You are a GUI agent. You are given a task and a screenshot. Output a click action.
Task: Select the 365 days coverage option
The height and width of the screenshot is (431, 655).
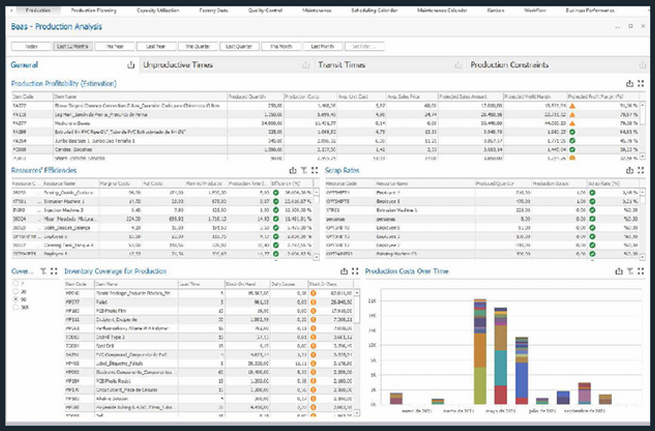pos(13,308)
